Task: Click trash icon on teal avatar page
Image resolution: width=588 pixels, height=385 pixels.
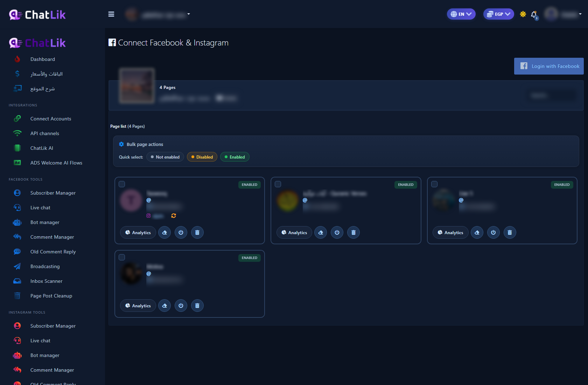Action: pyautogui.click(x=510, y=232)
